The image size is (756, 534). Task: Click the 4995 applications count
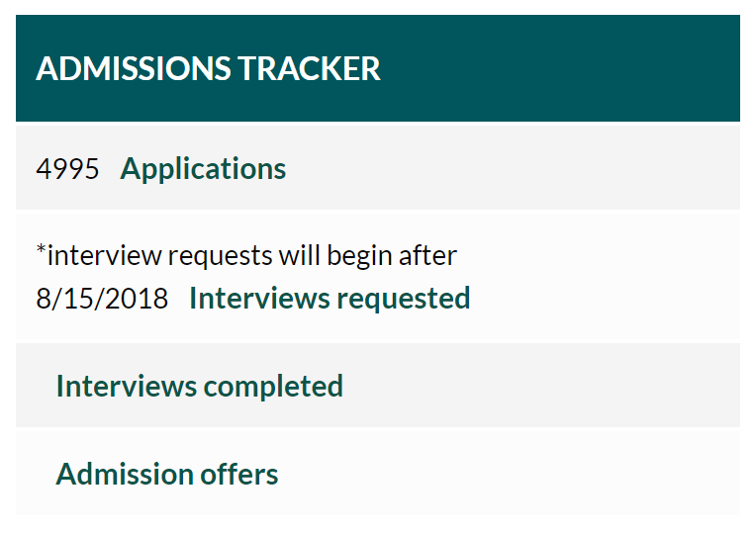[67, 169]
